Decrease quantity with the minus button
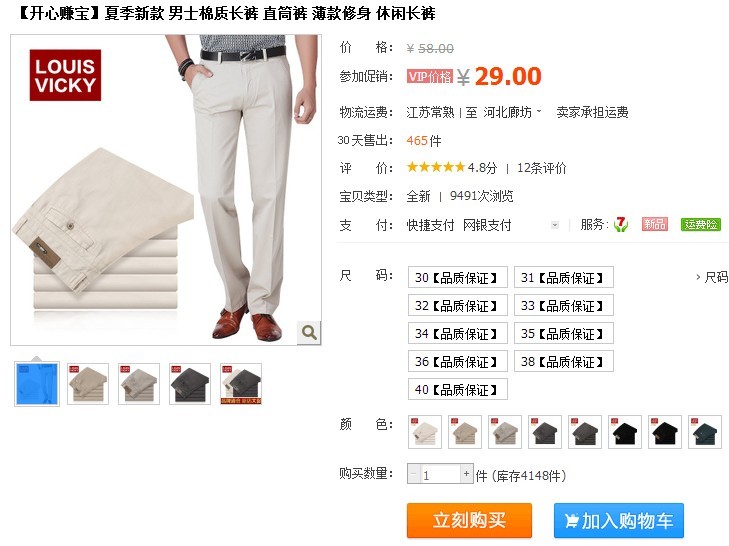This screenshot has width=729, height=546. (x=413, y=474)
